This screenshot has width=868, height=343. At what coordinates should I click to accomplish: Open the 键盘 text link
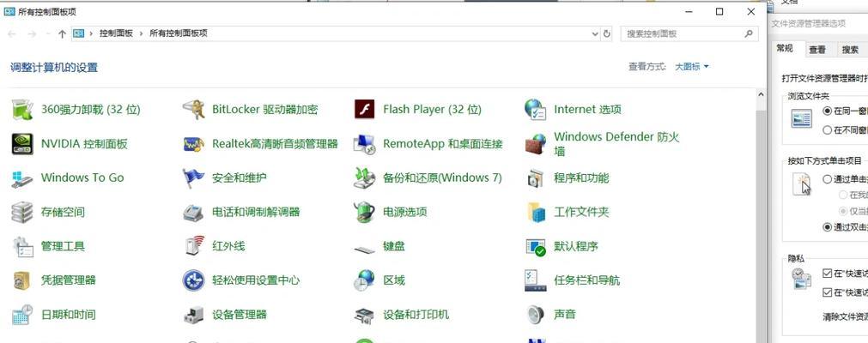point(393,247)
